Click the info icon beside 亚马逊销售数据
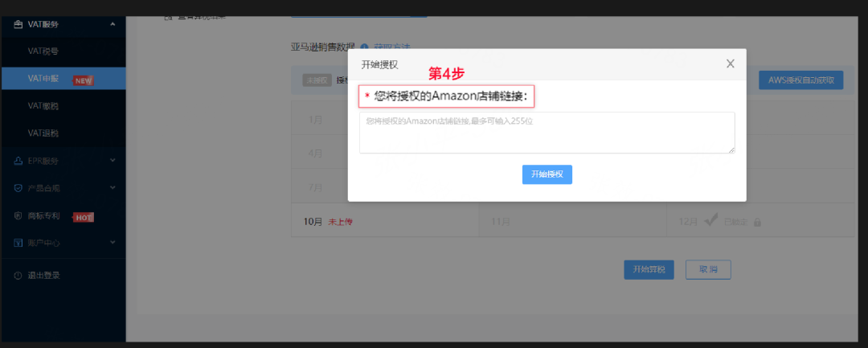The height and width of the screenshot is (348, 868). click(364, 47)
